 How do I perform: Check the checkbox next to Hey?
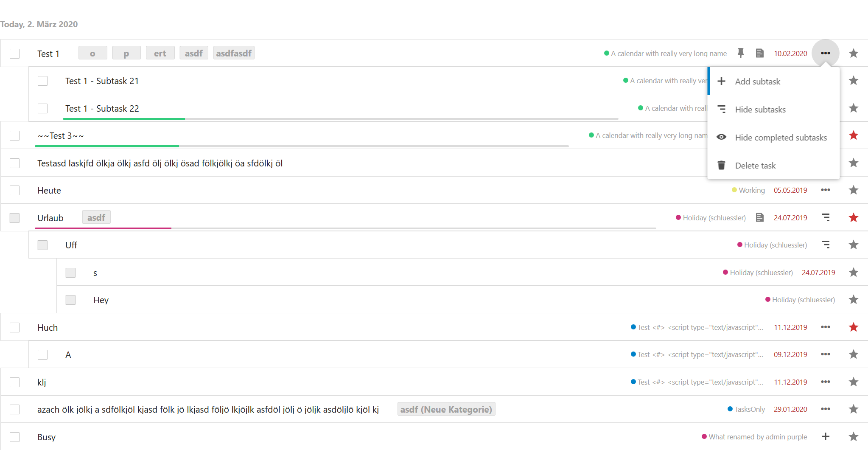click(70, 300)
